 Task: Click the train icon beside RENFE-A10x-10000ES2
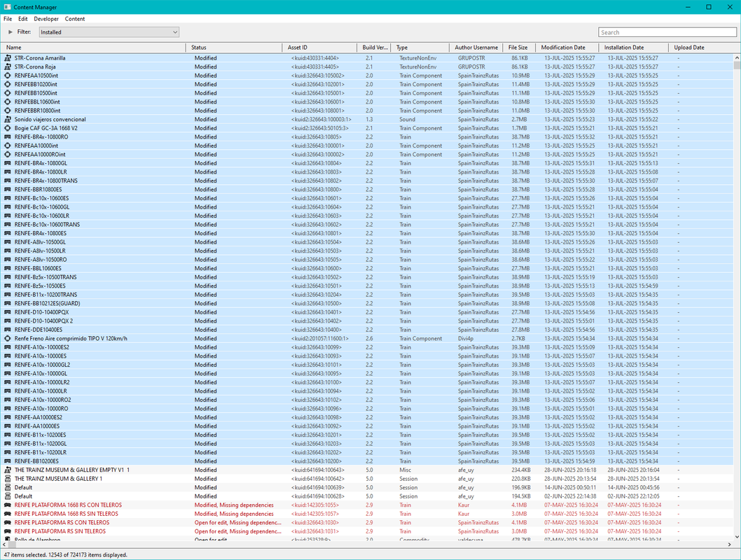click(8, 347)
